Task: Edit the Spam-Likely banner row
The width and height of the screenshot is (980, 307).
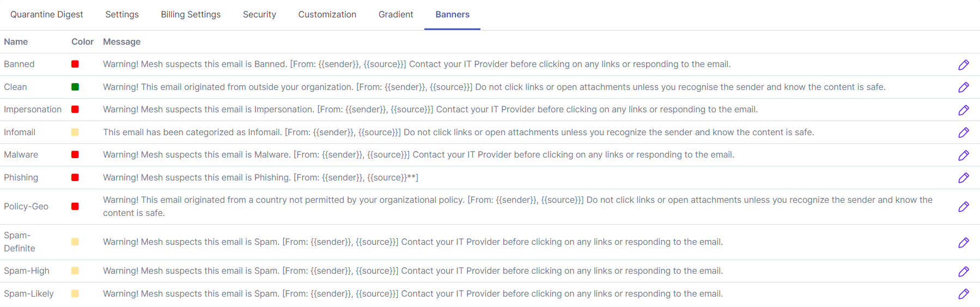Action: pos(963,294)
